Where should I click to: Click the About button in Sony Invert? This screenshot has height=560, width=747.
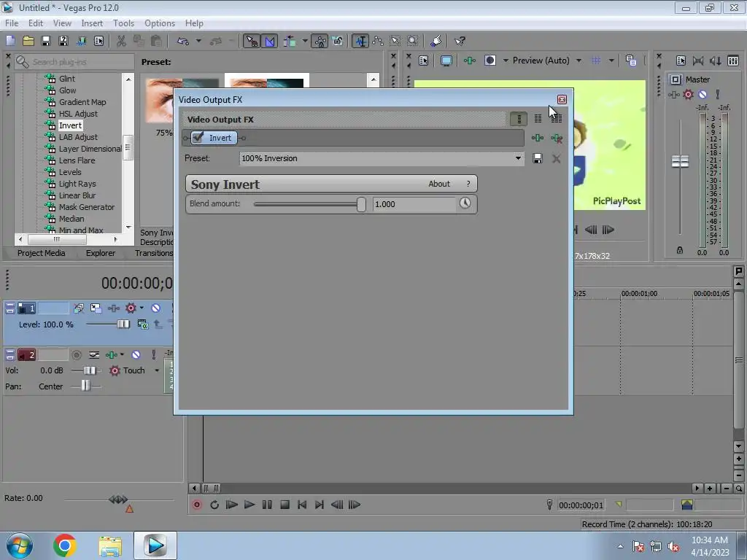click(438, 184)
